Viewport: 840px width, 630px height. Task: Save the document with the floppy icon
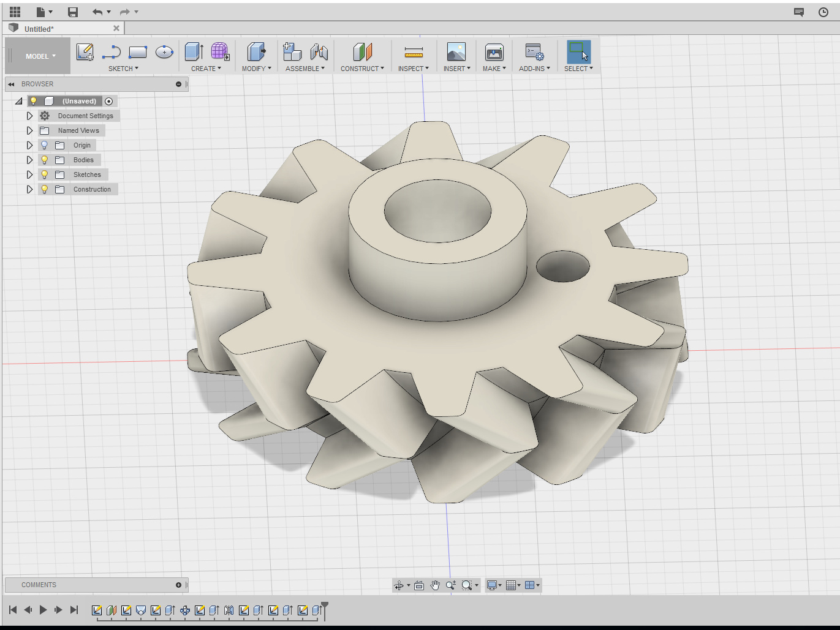[x=73, y=12]
